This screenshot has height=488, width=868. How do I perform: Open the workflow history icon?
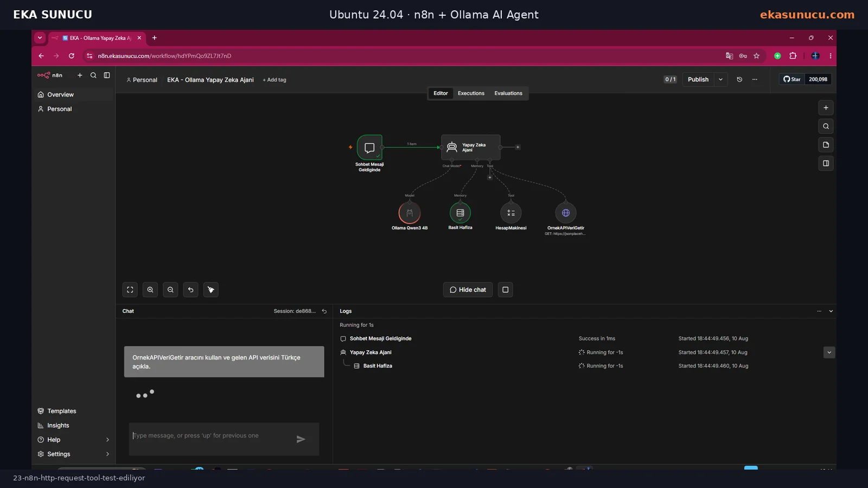739,79
